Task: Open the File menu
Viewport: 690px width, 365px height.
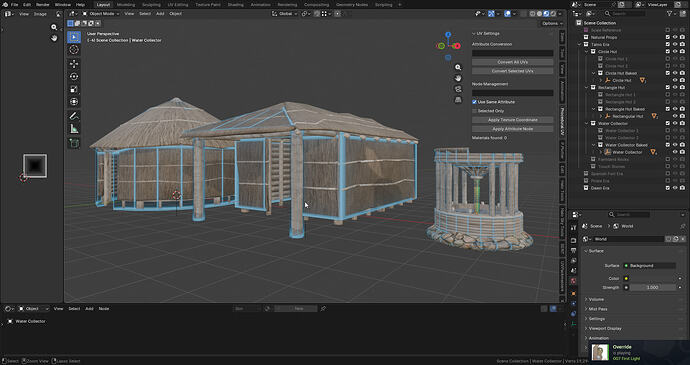Action: click(x=15, y=4)
